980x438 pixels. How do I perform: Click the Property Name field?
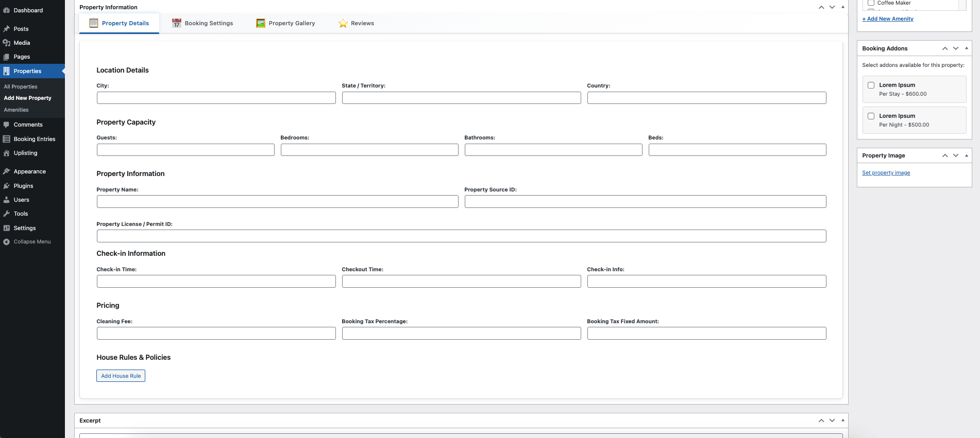pyautogui.click(x=278, y=202)
